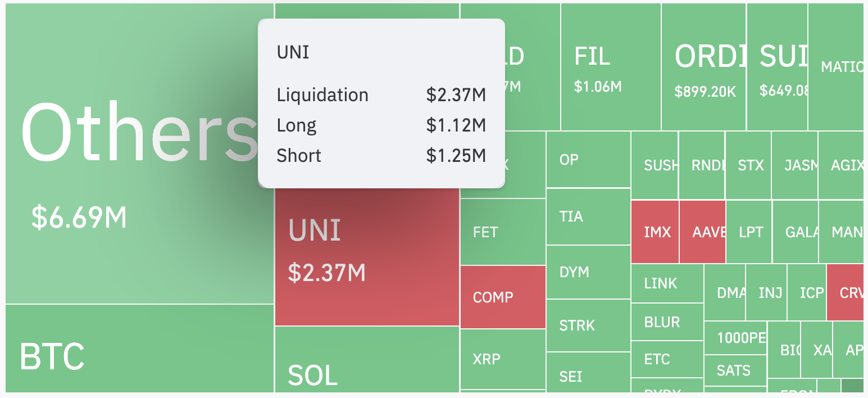Select the DYM tile
The height and width of the screenshot is (398, 868).
pos(588,273)
